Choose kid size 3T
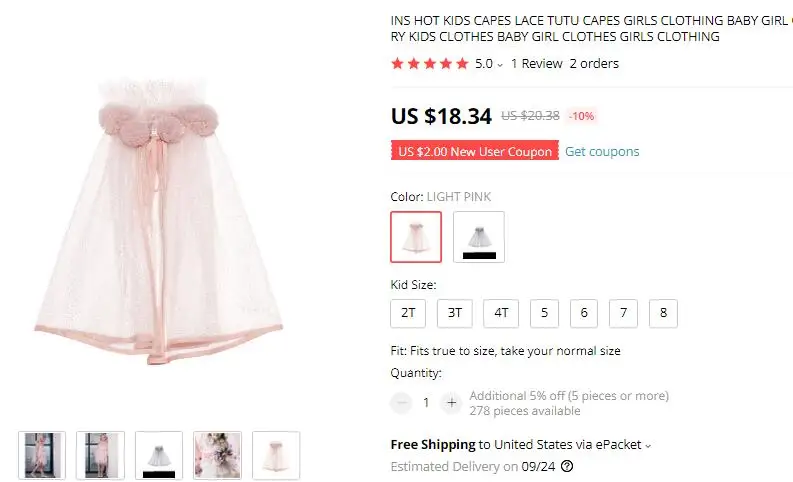The image size is (793, 482). (455, 314)
